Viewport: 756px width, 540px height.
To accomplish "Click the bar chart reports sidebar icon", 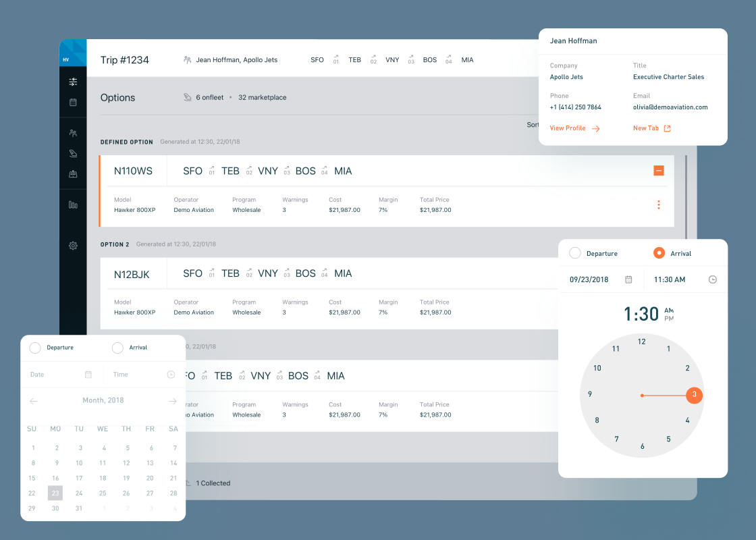I will point(73,205).
